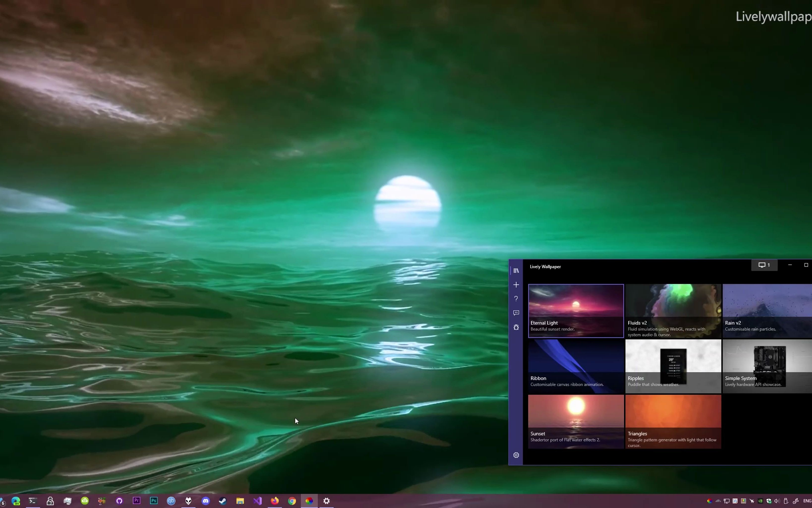Open the bug report sidebar icon

[x=516, y=327]
